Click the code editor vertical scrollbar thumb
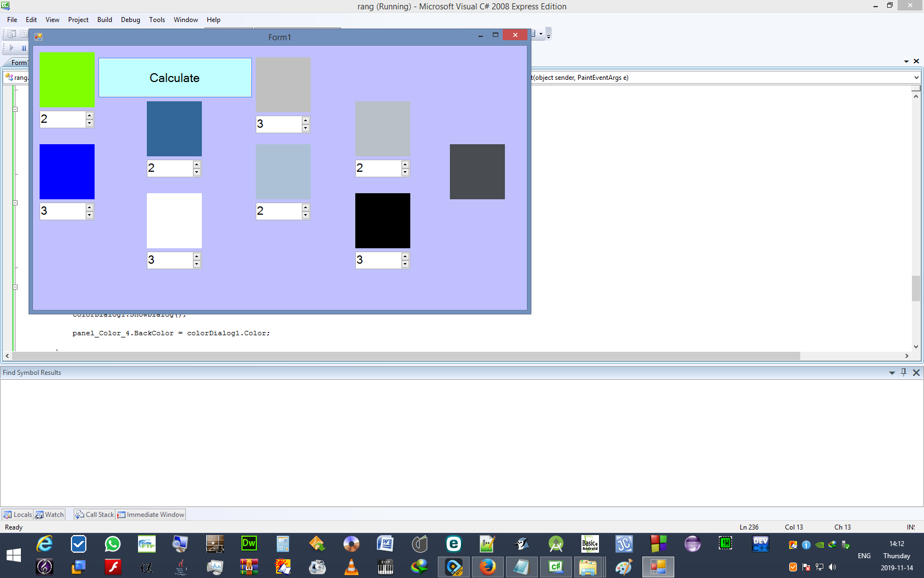924x578 pixels. tap(916, 288)
